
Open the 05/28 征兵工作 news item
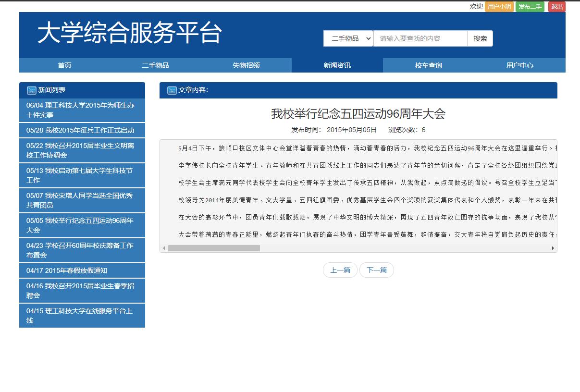click(82, 130)
